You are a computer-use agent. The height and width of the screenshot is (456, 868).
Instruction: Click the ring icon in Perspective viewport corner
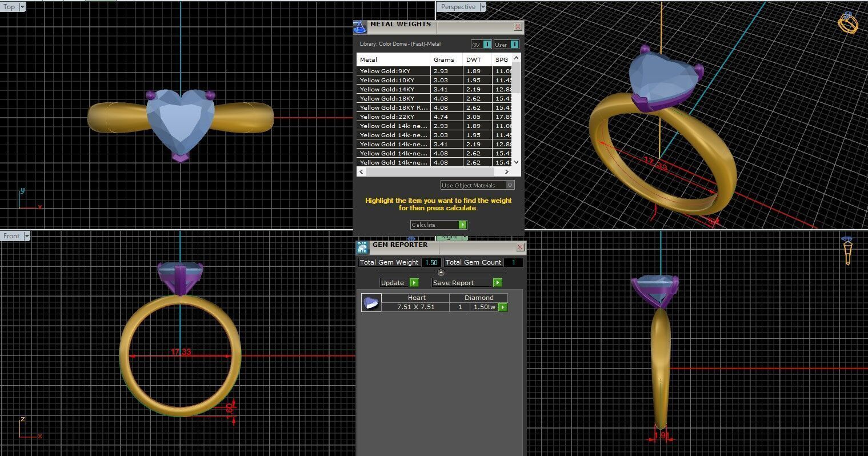(x=848, y=22)
